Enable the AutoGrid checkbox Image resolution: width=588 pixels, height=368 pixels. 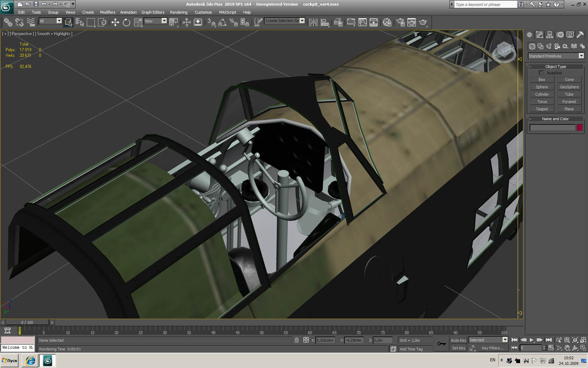(541, 73)
